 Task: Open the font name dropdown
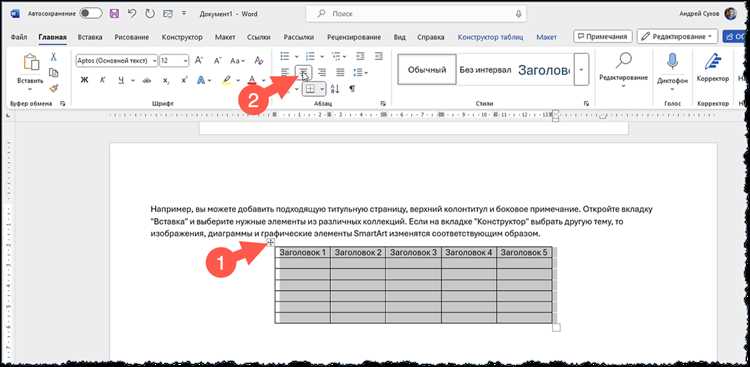(154, 61)
